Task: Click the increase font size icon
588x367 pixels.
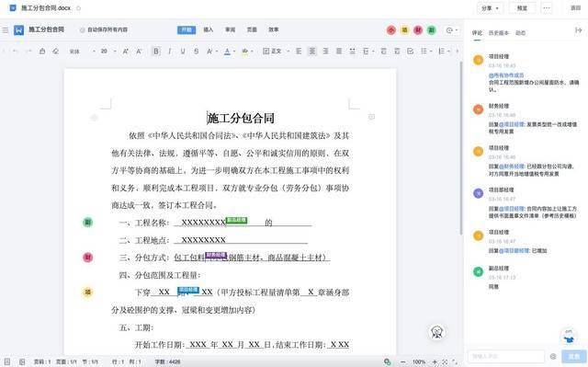Action: coord(126,52)
